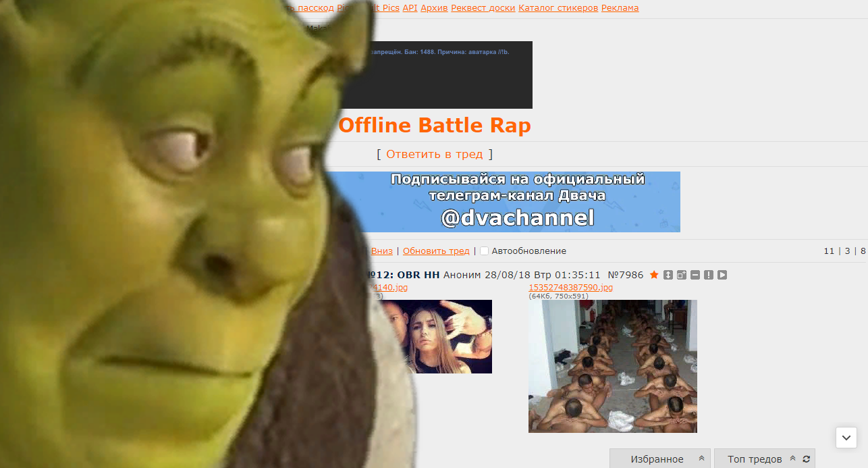This screenshot has width=868, height=468.
Task: Click the thread subject OBR HH
Action: (418, 275)
